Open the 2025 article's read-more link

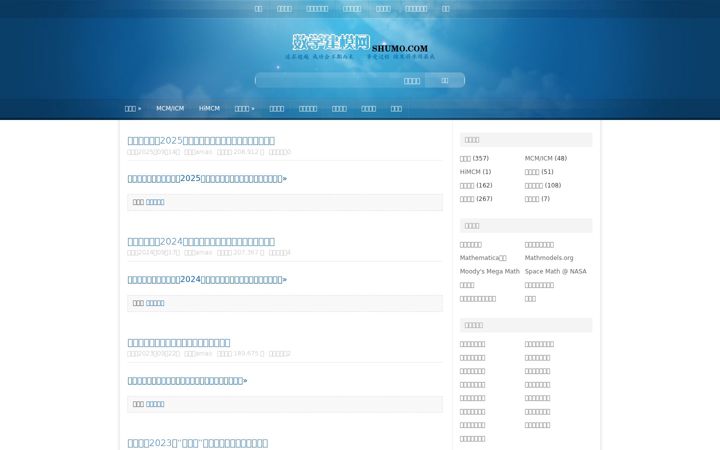point(207,179)
